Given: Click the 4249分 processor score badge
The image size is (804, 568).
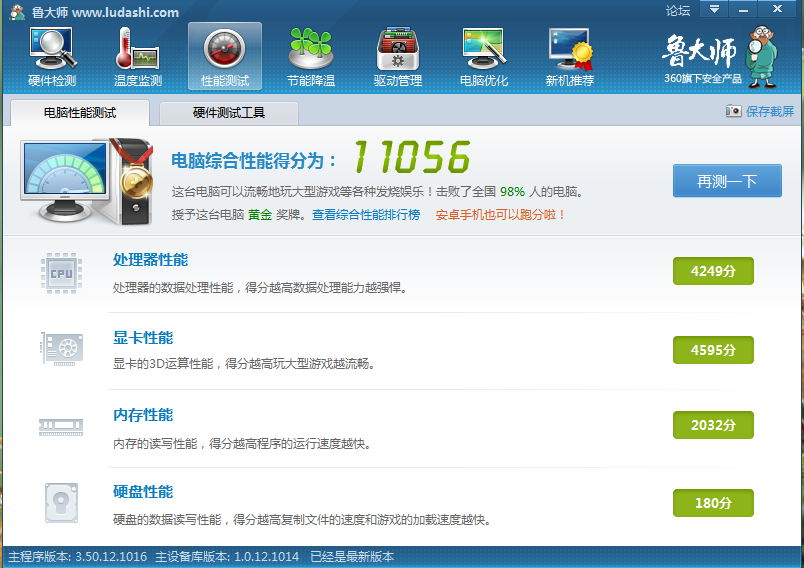Looking at the screenshot, I should (713, 271).
